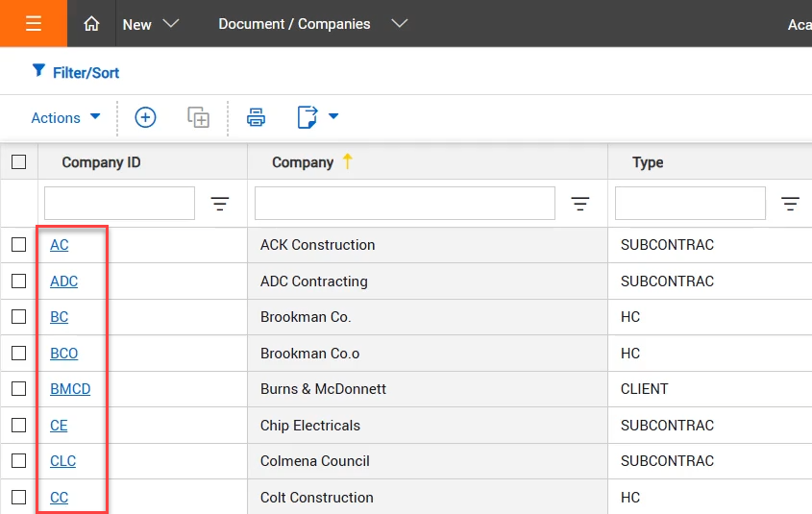Click the Add new company plus icon
This screenshot has height=514, width=812.
145,117
